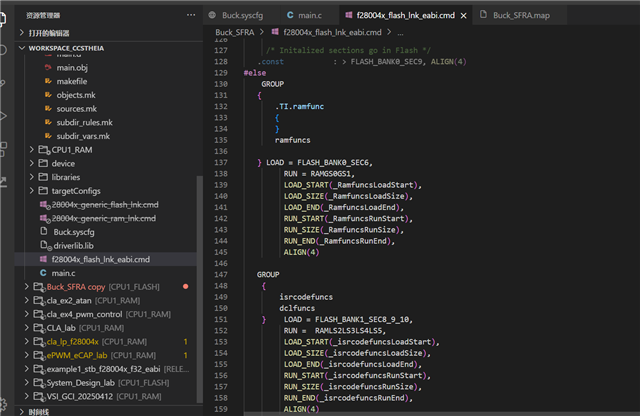
Task: Select driverlib.lib in the explorer
Action: click(x=73, y=245)
